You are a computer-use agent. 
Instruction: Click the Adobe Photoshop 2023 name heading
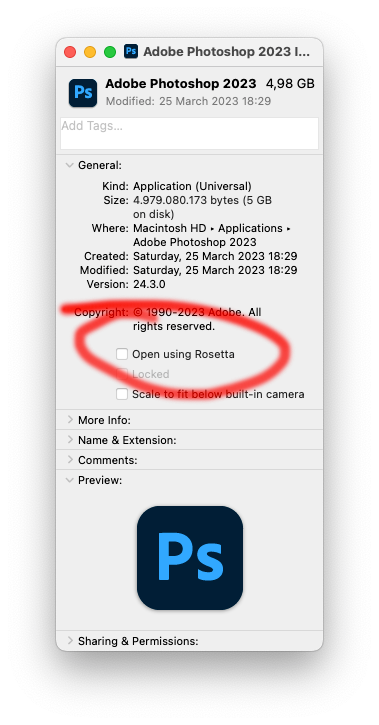pos(181,84)
